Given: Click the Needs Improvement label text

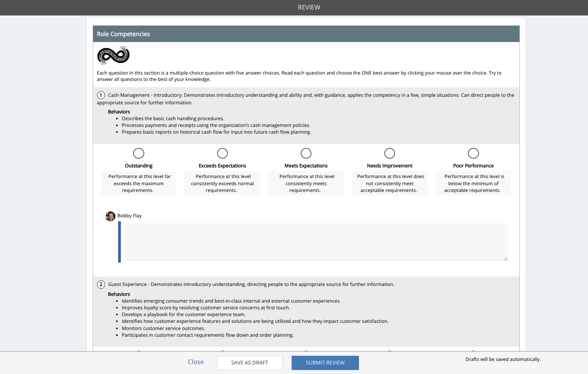Looking at the screenshot, I should (390, 166).
